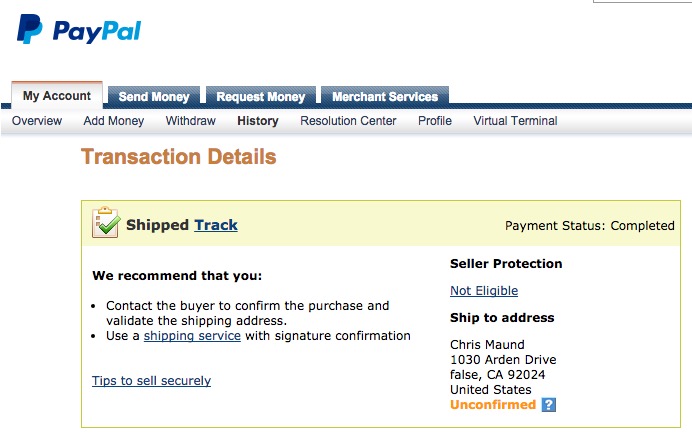692x435 pixels.
Task: Click the Track shipment link
Action: pos(216,225)
